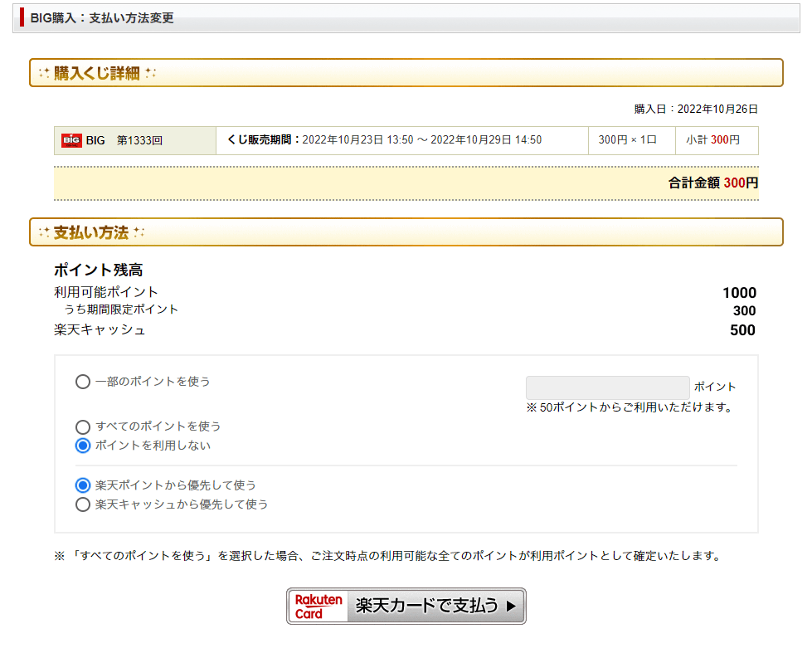
Task: Click the Rakuten Card logo on pay button
Action: pyautogui.click(x=318, y=607)
